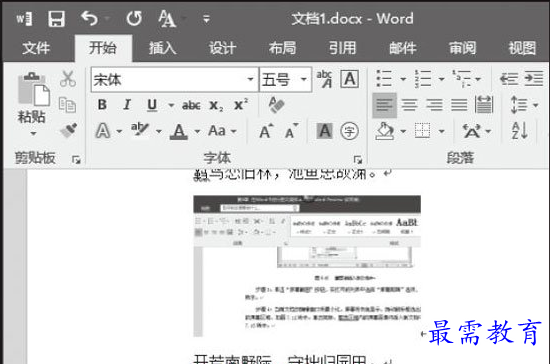
Task: Click the character border A icon
Action: pyautogui.click(x=350, y=79)
